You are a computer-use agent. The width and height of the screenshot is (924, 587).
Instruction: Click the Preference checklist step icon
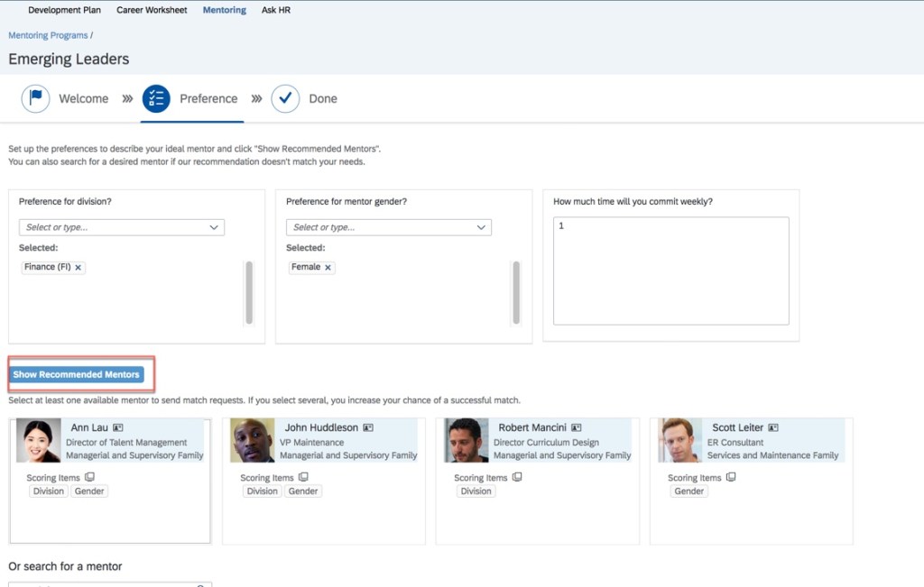[156, 98]
